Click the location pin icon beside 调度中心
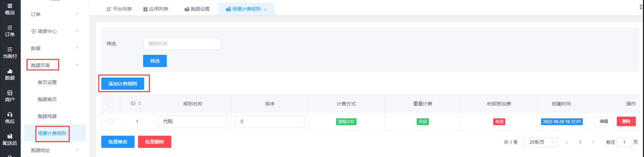Screen dimensions: 644x157 coord(34,31)
